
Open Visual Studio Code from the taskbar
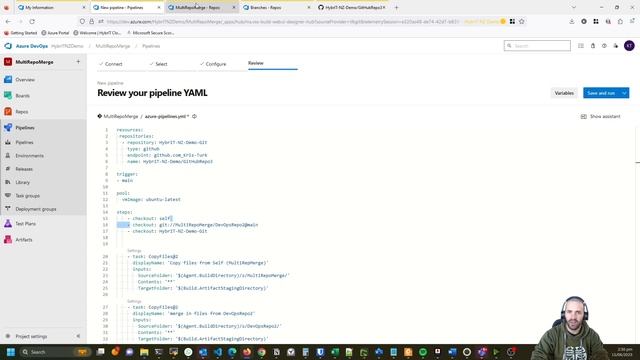pos(218,352)
